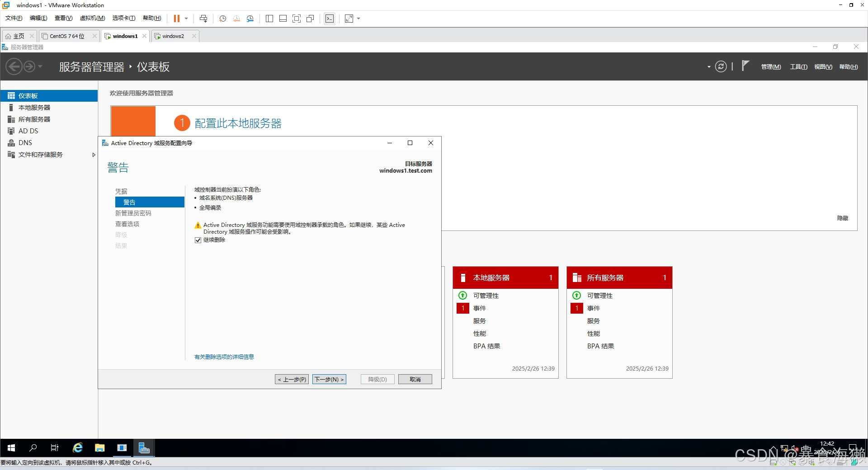The image size is (868, 470).
Task: Enter full screen mode icon
Action: [297, 19]
